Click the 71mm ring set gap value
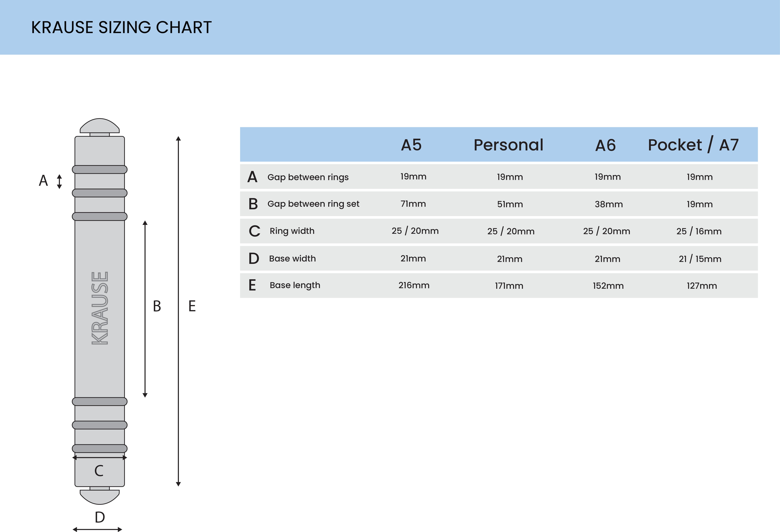 click(x=413, y=204)
